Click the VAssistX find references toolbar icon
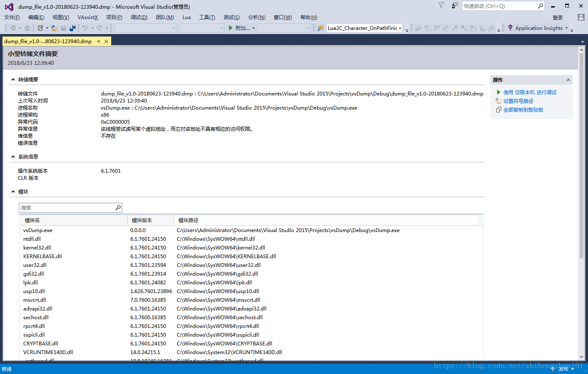Image resolution: width=588 pixels, height=374 pixels. [445, 28]
